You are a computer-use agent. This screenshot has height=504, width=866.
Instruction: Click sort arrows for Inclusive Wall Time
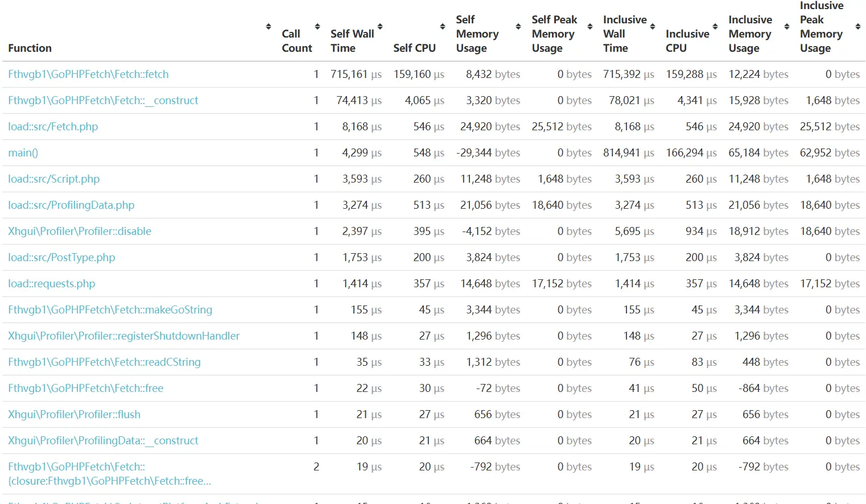point(653,27)
